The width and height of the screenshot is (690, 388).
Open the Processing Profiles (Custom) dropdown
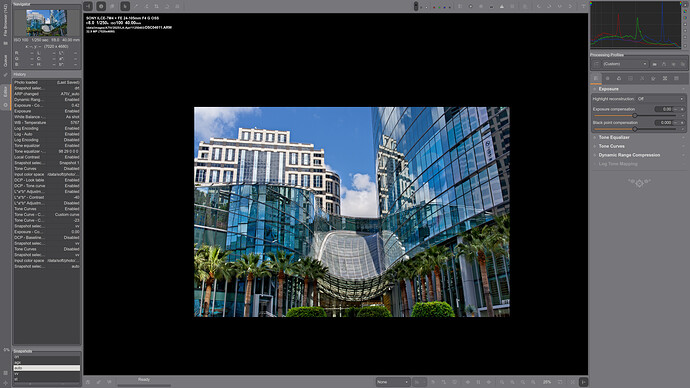624,64
